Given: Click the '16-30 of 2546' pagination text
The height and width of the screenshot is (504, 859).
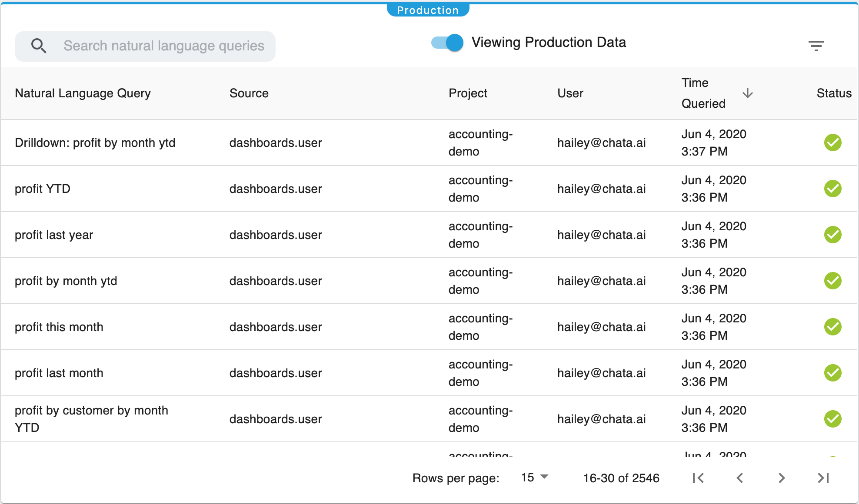Looking at the screenshot, I should (621, 478).
